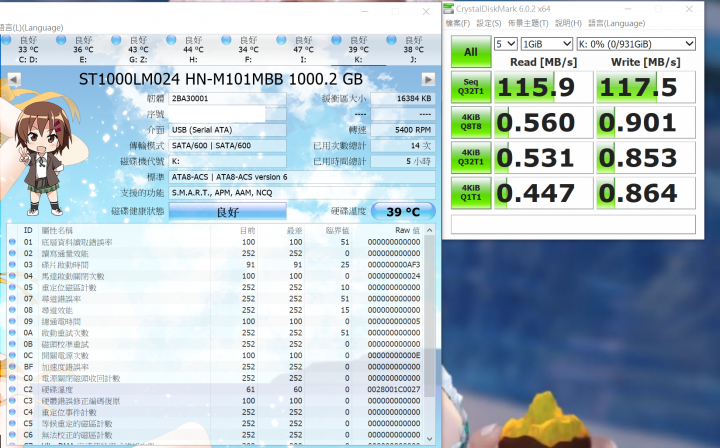Click the 4KiB Q8T8 read result 0.560

point(544,122)
